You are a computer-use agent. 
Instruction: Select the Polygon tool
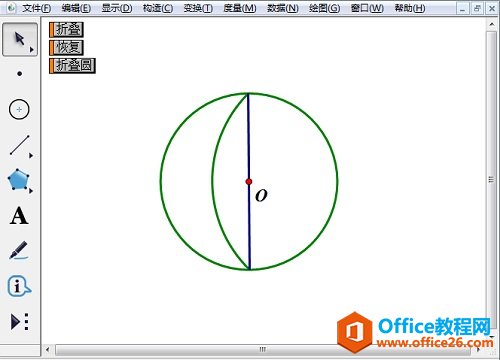(19, 180)
